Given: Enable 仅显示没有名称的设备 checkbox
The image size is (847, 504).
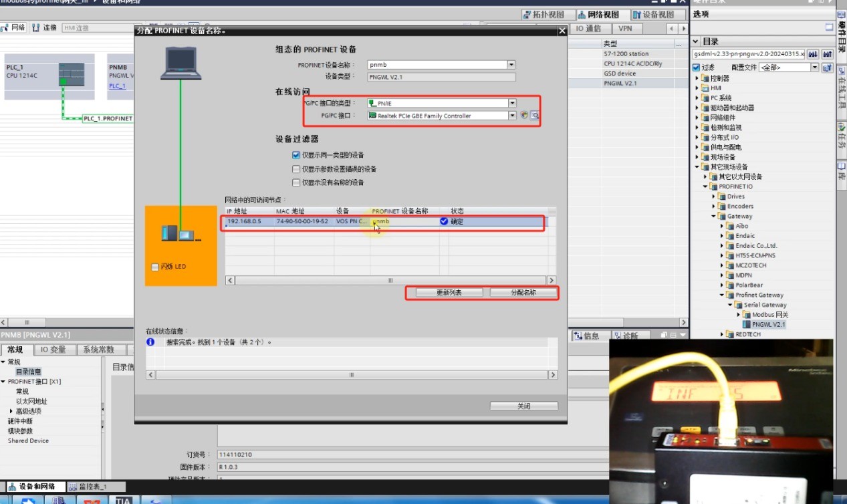Looking at the screenshot, I should (296, 182).
